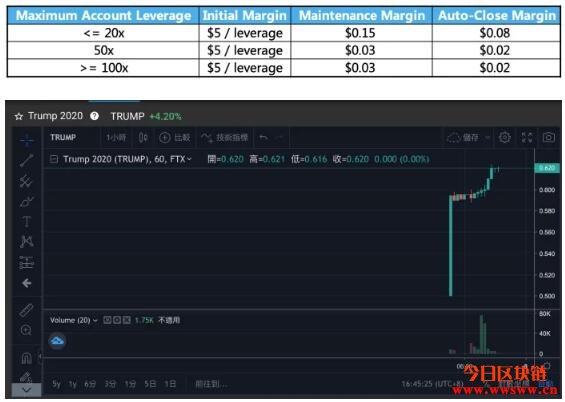565x402 pixels.
Task: Expand the left toolbar bottom chevron
Action: tap(27, 390)
